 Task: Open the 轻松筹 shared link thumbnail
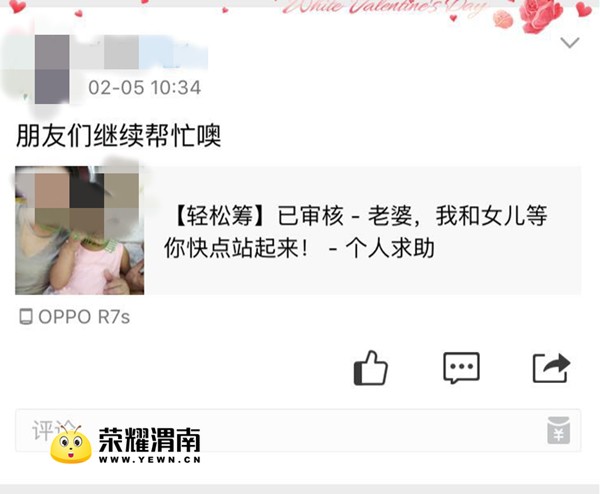(80, 230)
